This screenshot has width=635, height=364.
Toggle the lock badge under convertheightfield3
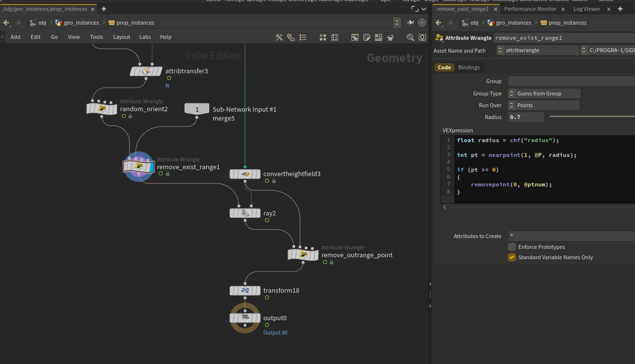274,181
